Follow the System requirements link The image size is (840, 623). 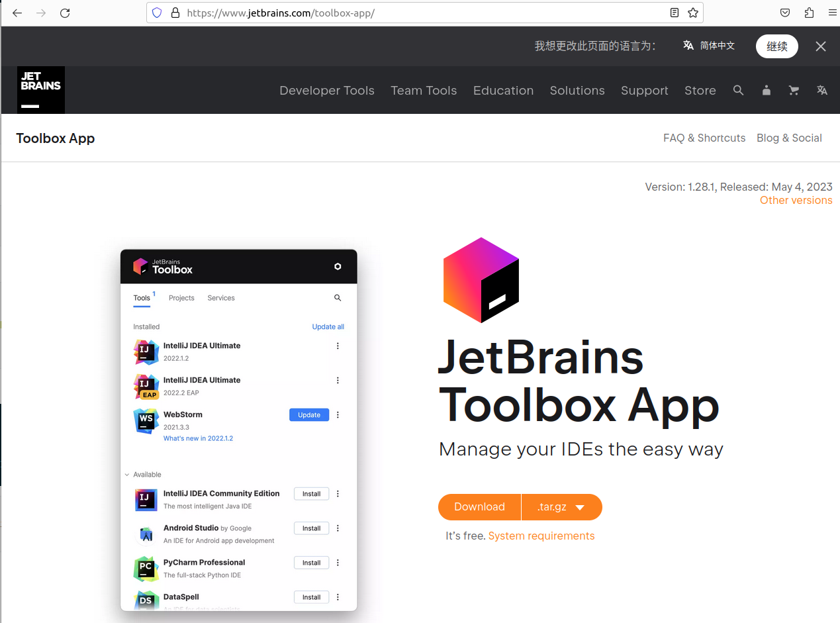click(541, 536)
